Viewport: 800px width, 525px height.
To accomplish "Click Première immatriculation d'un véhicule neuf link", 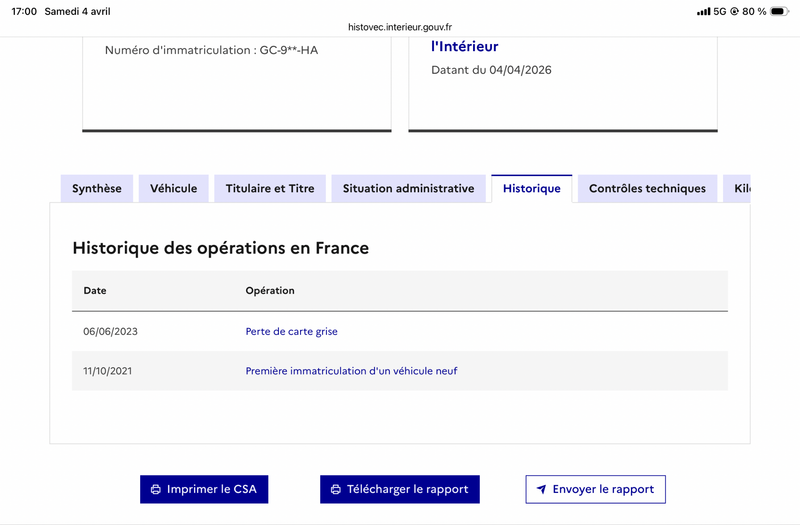I will click(x=351, y=371).
